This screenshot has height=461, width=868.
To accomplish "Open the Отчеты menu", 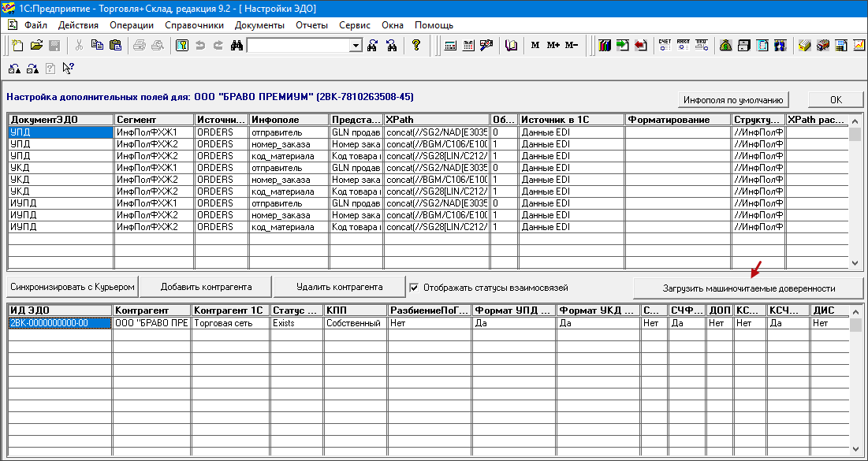I will pyautogui.click(x=311, y=25).
